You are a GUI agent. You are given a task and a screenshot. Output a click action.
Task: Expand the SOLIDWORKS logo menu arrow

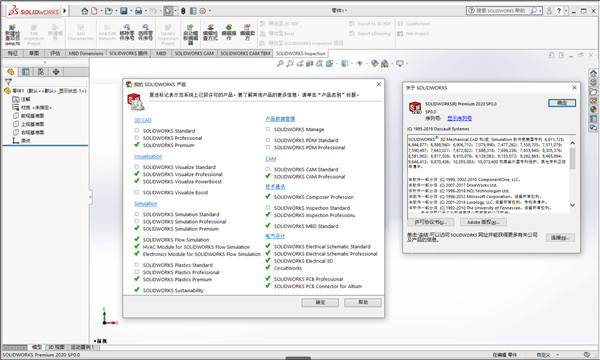coord(65,11)
